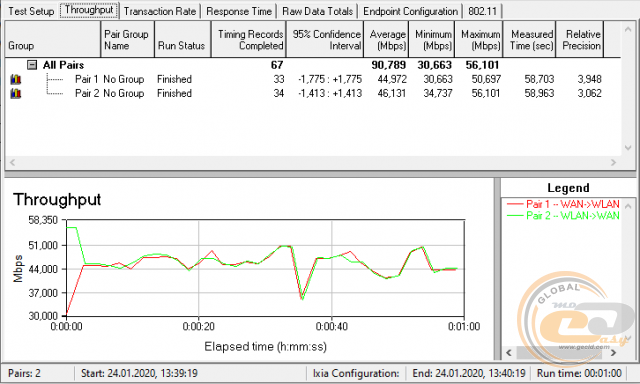Click the legend panel left scroll arrow
The height and width of the screenshot is (384, 640).
tap(509, 353)
